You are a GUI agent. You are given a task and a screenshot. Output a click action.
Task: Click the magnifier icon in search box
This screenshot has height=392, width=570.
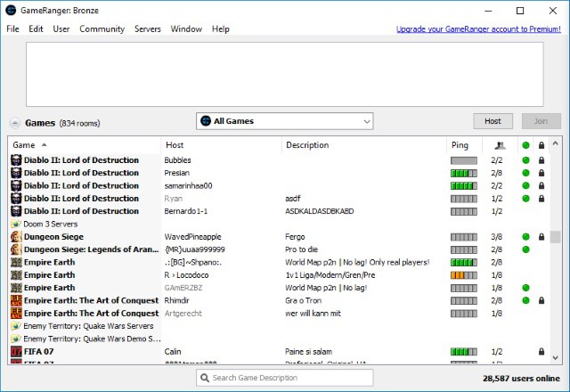[208, 379]
